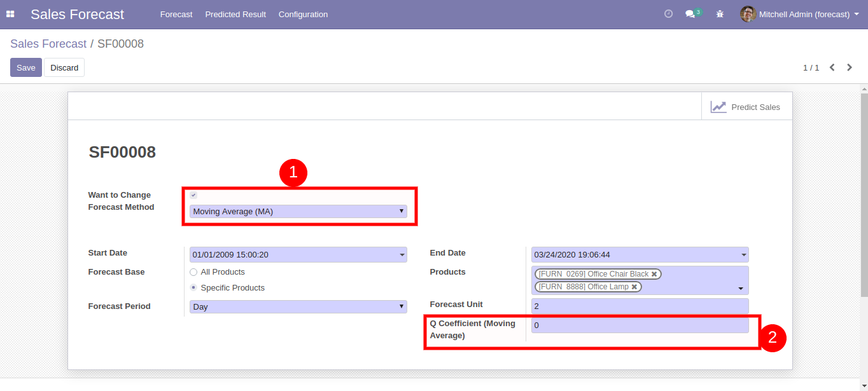Go to next record arrow
This screenshot has height=391, width=868.
click(850, 67)
